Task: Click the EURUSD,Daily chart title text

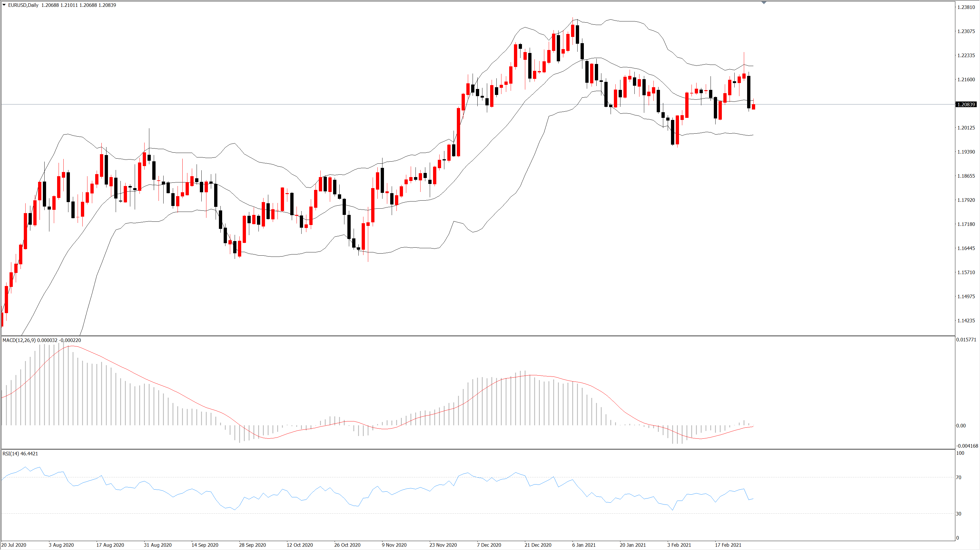Action: click(23, 5)
